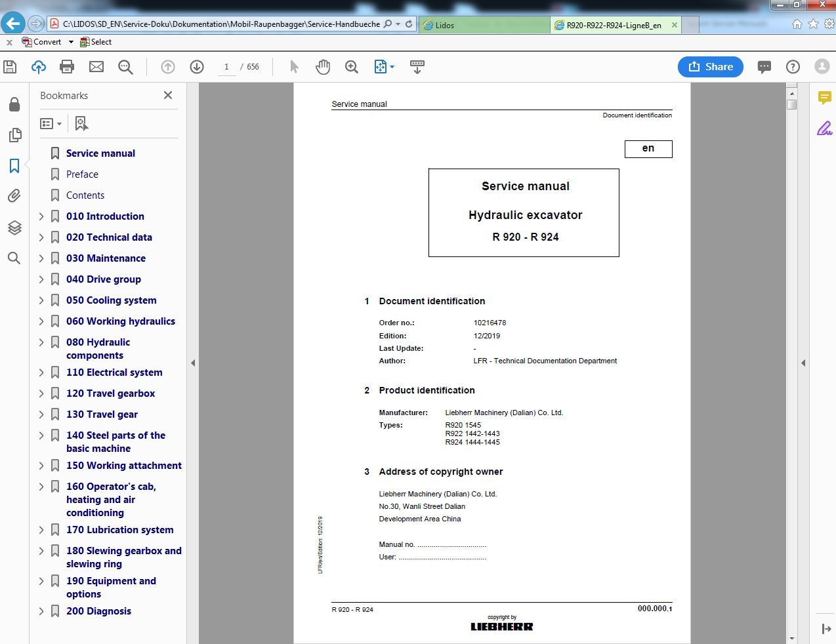Screen dimensions: 836x644
Task: Expand the 010 Introduction bookmark
Action: (41, 216)
